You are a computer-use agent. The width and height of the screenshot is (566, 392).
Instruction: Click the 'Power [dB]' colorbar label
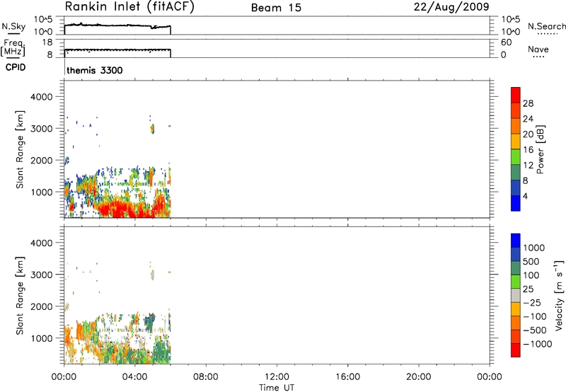[x=541, y=149]
